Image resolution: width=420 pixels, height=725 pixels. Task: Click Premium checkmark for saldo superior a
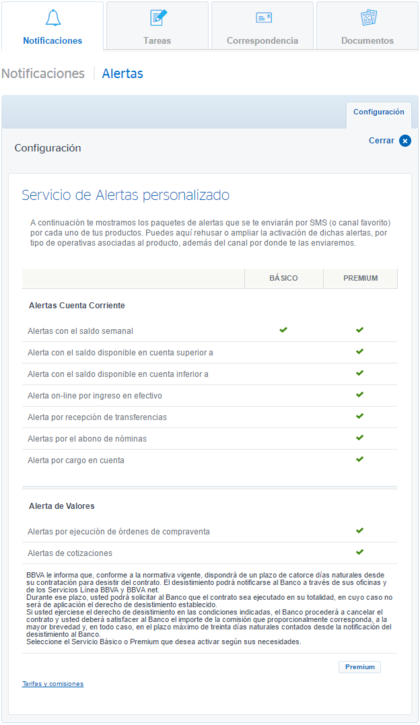pyautogui.click(x=359, y=351)
